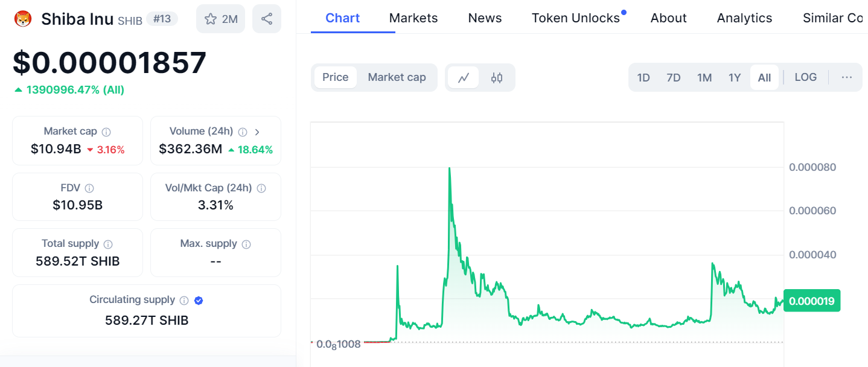The image size is (868, 367).
Task: Click the 3.31% Vol/Mkt Cap value
Action: coord(215,205)
